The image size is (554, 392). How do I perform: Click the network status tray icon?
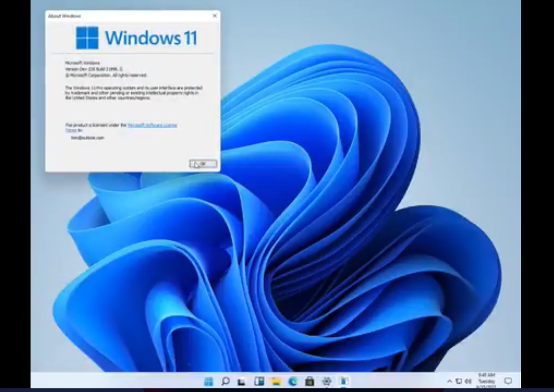click(459, 381)
